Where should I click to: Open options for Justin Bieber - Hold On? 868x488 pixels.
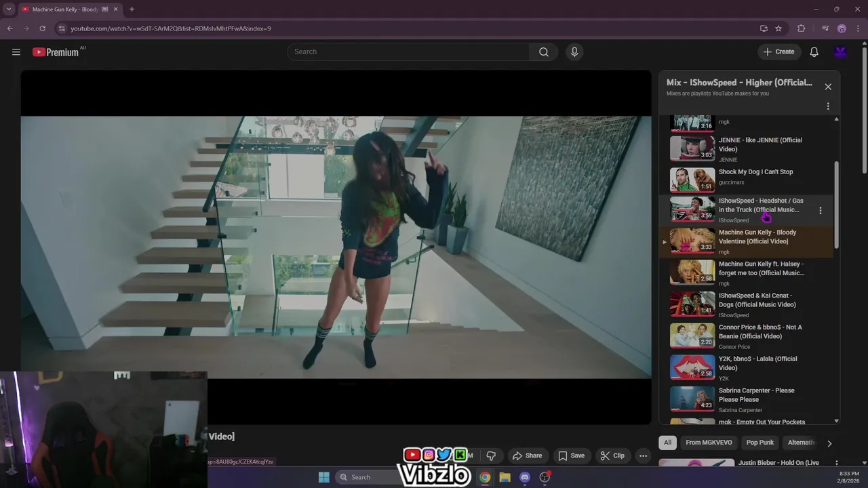tap(836, 464)
